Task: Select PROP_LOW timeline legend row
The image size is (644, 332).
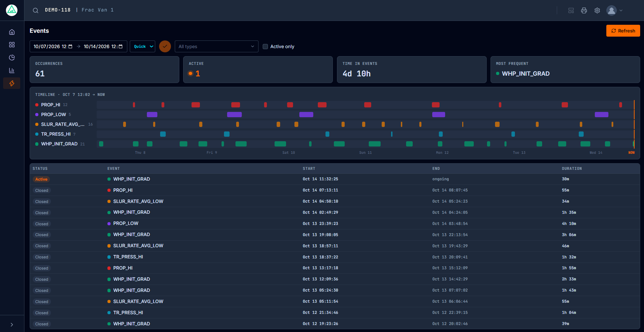Action: [53, 114]
